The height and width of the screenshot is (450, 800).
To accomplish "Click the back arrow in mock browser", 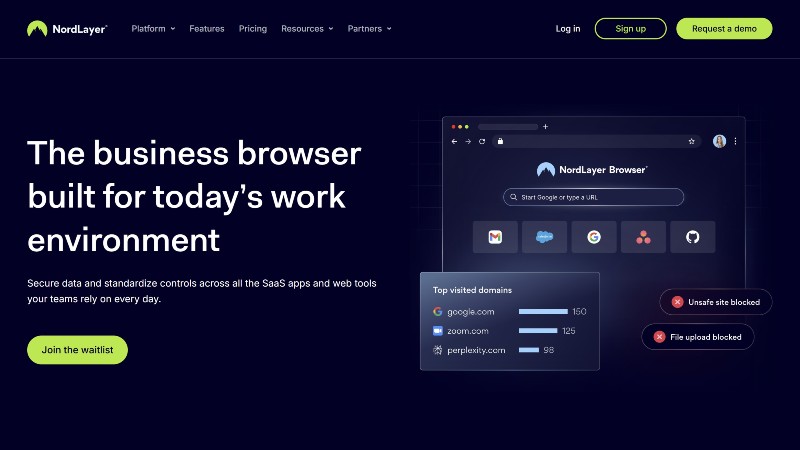I will point(454,141).
